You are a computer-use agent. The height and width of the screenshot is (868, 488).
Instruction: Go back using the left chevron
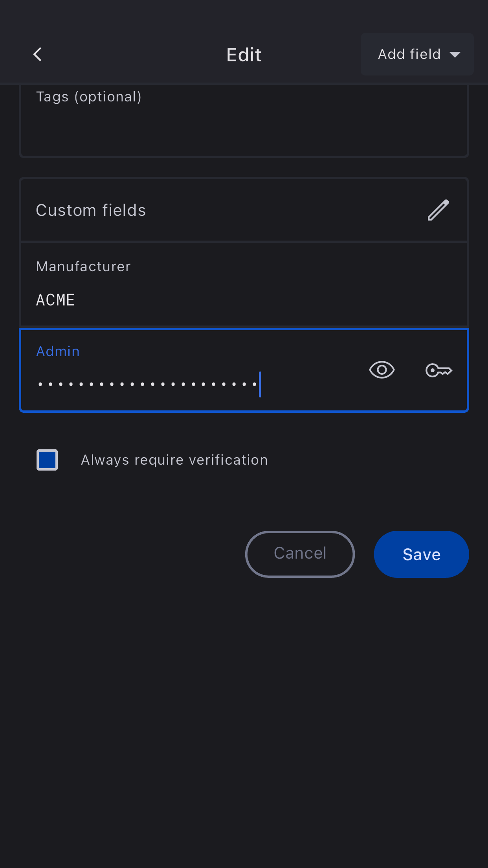pos(38,54)
